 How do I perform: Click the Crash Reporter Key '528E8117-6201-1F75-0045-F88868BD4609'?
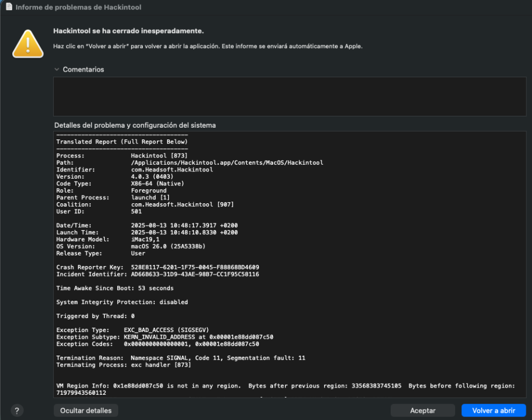coord(195,267)
